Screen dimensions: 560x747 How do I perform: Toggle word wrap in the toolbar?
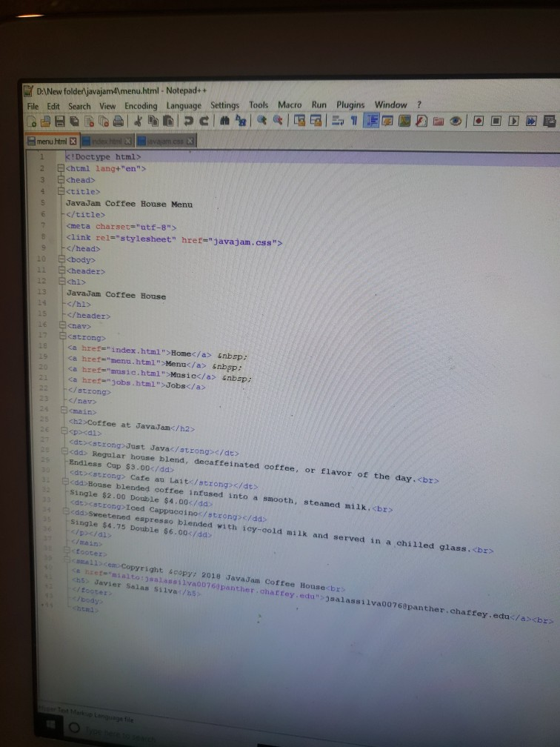pyautogui.click(x=338, y=121)
